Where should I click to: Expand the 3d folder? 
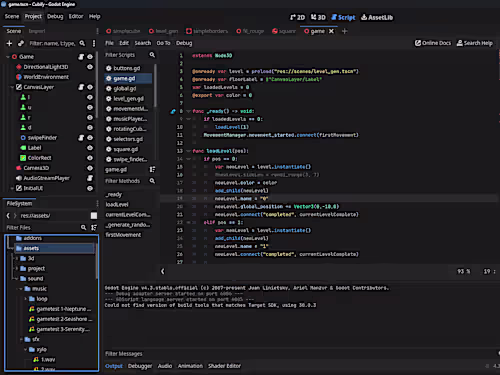[16, 258]
